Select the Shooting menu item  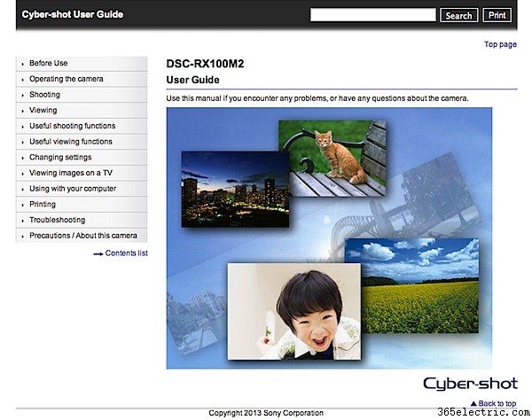coord(82,95)
